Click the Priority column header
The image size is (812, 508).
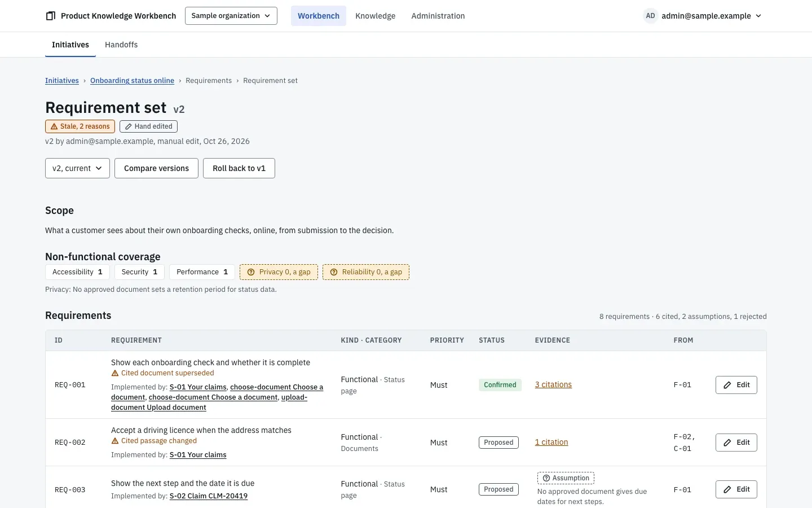tap(447, 340)
